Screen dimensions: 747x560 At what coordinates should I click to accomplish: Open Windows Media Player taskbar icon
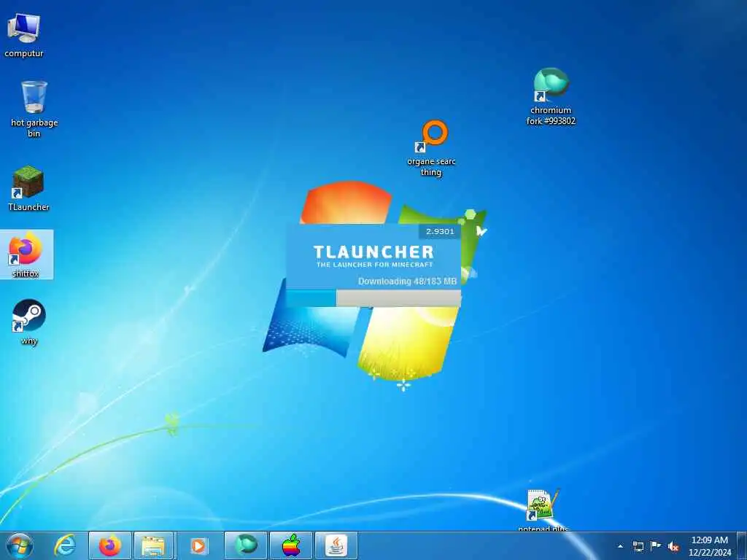(x=198, y=545)
